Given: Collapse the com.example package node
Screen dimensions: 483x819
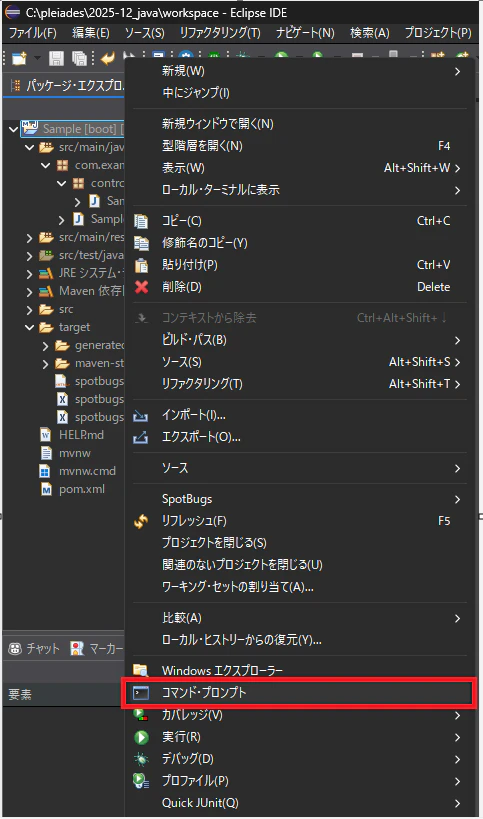Looking at the screenshot, I should click(x=46, y=166).
